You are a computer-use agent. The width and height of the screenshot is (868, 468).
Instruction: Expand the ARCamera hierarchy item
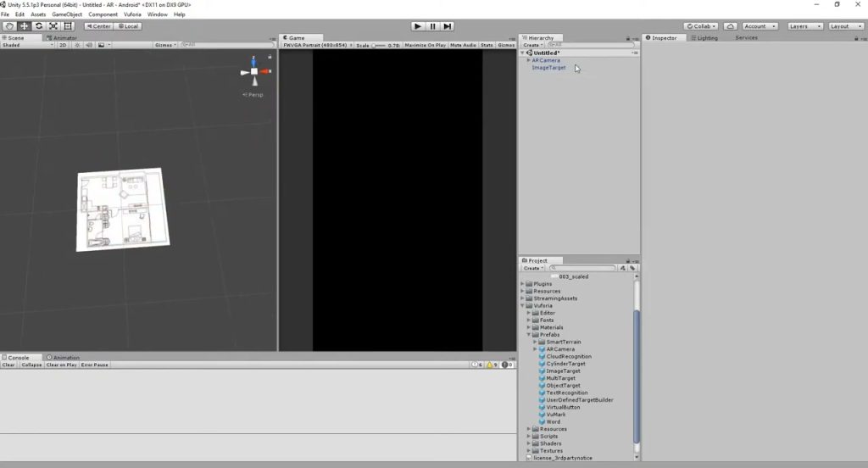(528, 60)
